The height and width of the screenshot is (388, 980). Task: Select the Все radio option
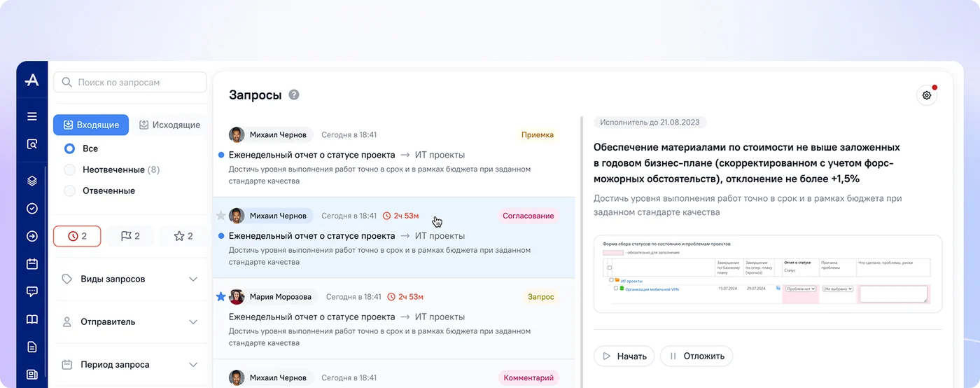point(69,148)
